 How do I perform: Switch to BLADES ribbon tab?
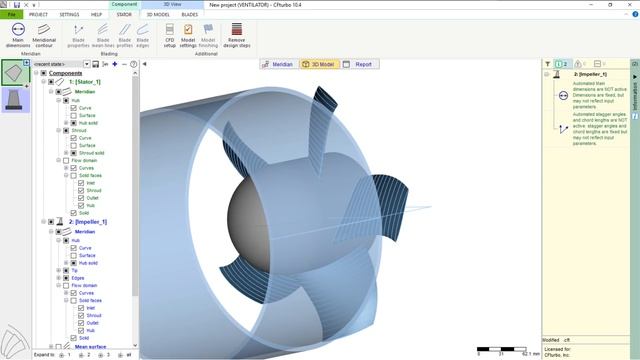189,14
